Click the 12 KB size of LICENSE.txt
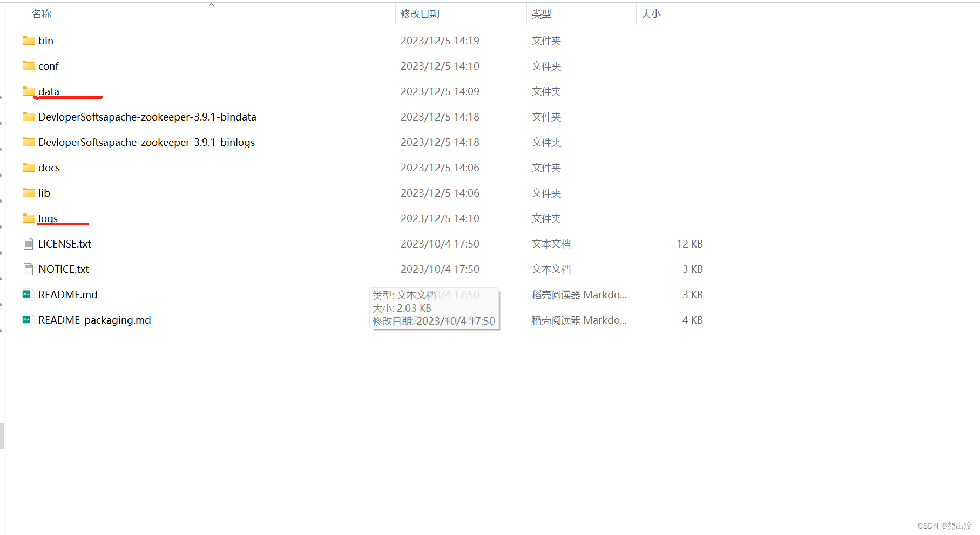This screenshot has height=535, width=980. [690, 244]
